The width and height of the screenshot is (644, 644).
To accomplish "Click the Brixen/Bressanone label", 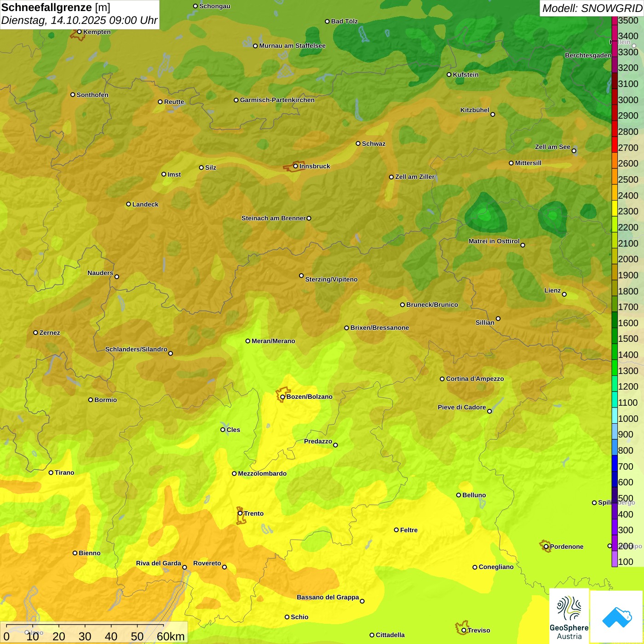I will click(379, 328).
